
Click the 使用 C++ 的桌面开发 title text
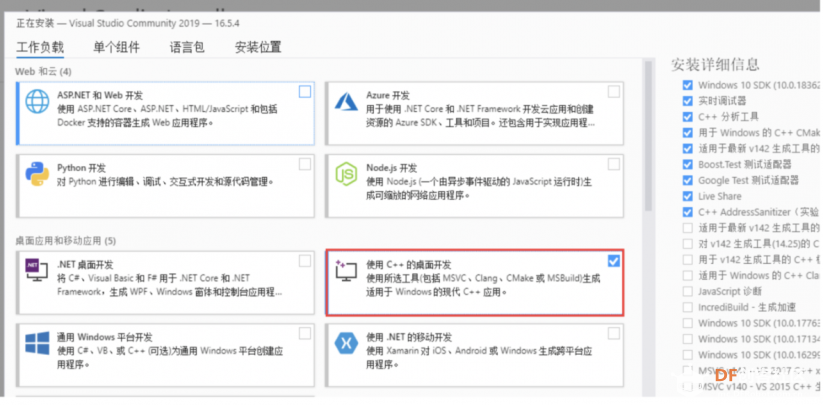408,264
